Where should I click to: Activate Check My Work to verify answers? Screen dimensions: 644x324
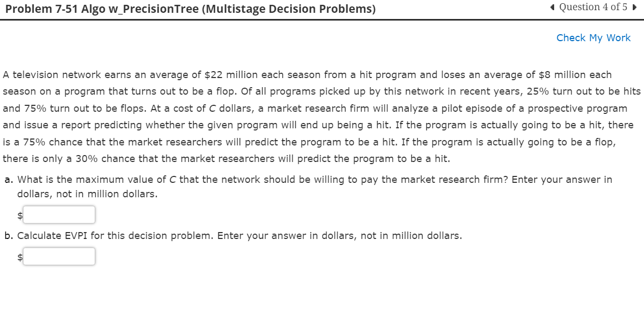(593, 37)
